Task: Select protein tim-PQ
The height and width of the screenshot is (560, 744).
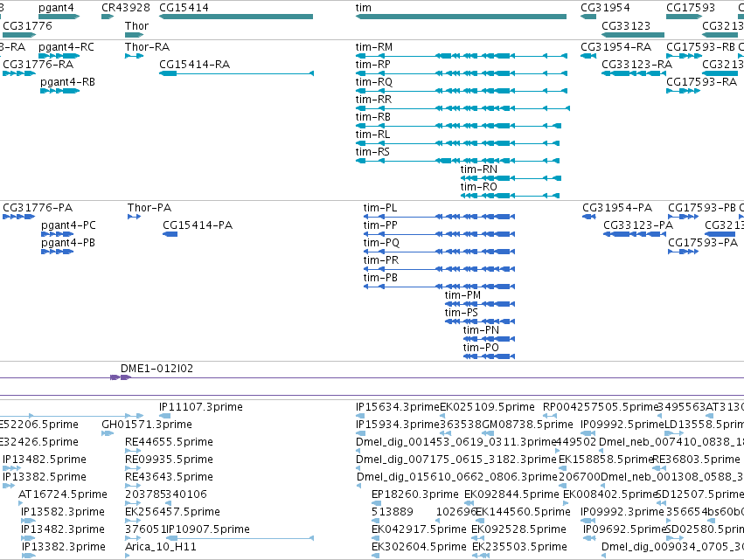Action: click(440, 252)
